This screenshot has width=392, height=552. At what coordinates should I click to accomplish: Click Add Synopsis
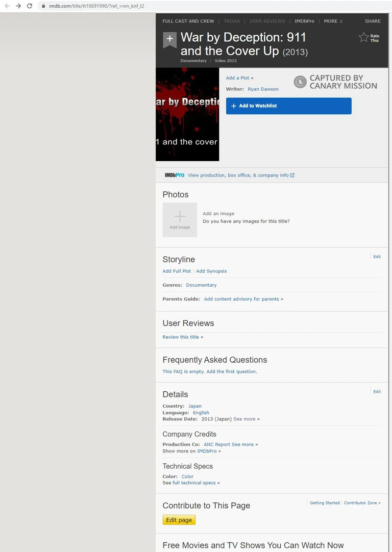212,271
